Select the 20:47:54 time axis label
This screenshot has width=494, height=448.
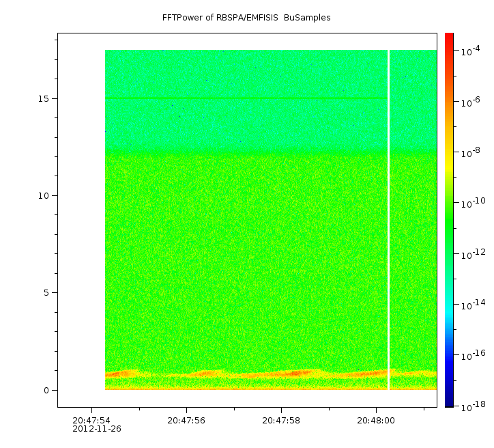[x=91, y=421]
